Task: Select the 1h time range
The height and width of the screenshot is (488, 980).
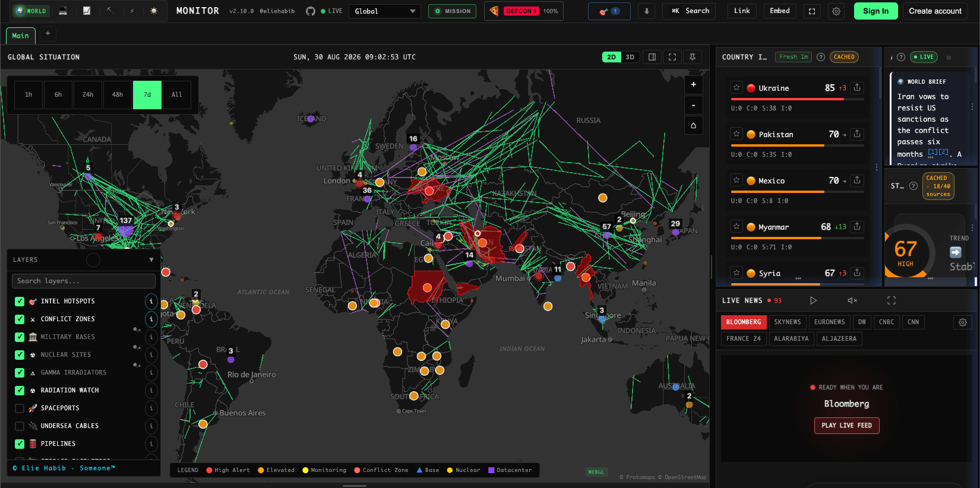Action: click(29, 95)
